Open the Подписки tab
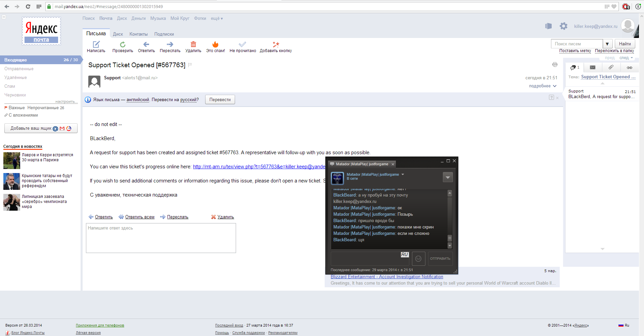 click(164, 34)
